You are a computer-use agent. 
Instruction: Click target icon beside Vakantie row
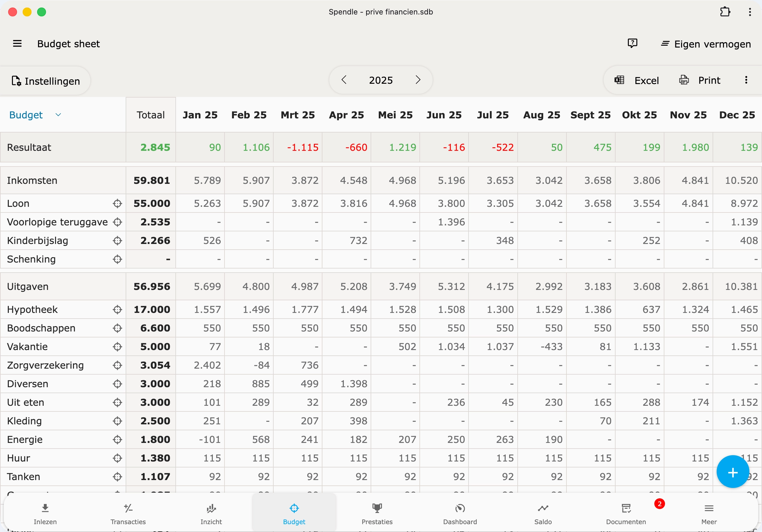(117, 347)
